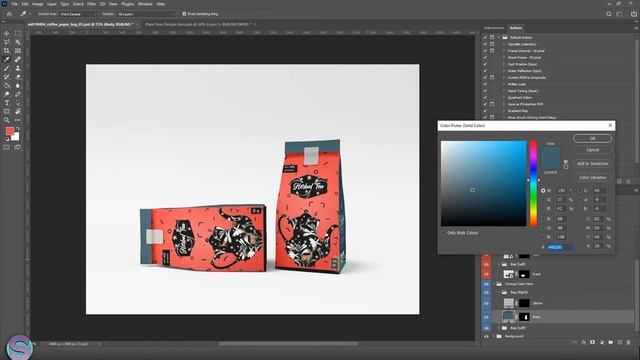Click the delete layer trash icon
This screenshot has height=360, width=640.
[x=629, y=342]
